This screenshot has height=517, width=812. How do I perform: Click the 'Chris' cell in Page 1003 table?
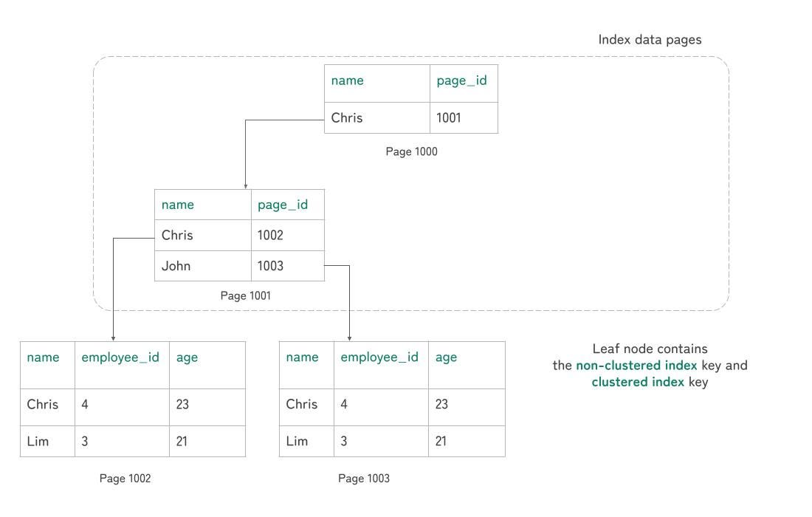coord(306,407)
